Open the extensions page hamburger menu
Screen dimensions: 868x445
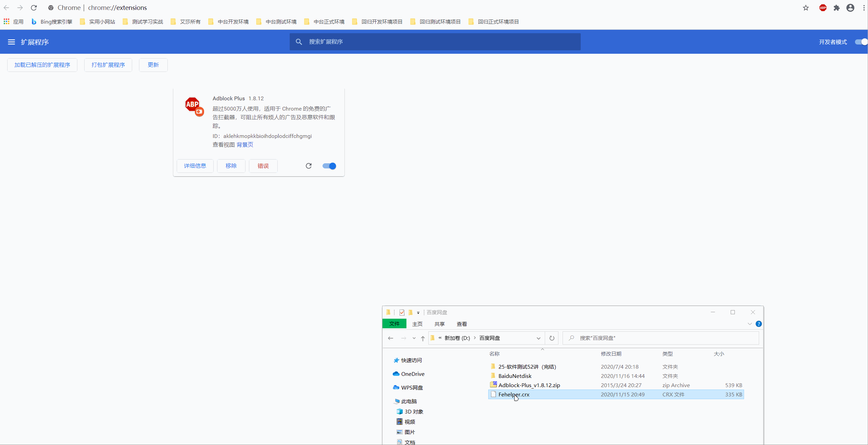(11, 42)
